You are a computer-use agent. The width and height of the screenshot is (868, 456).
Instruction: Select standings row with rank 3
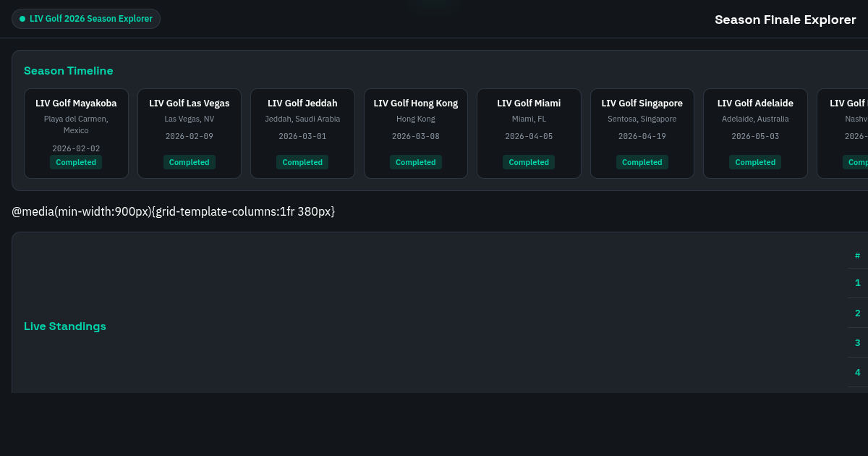tap(858, 342)
